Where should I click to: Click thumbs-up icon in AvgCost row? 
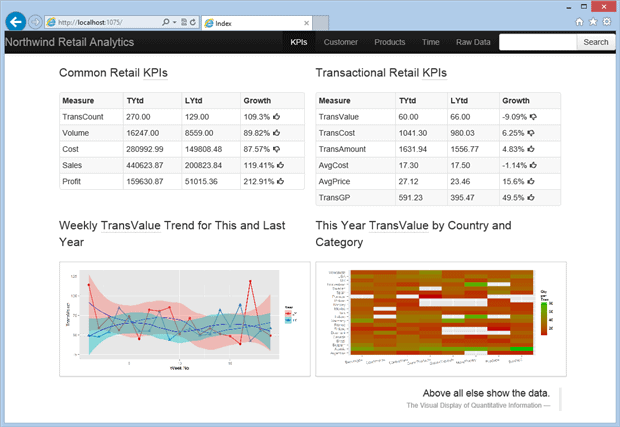pyautogui.click(x=533, y=165)
